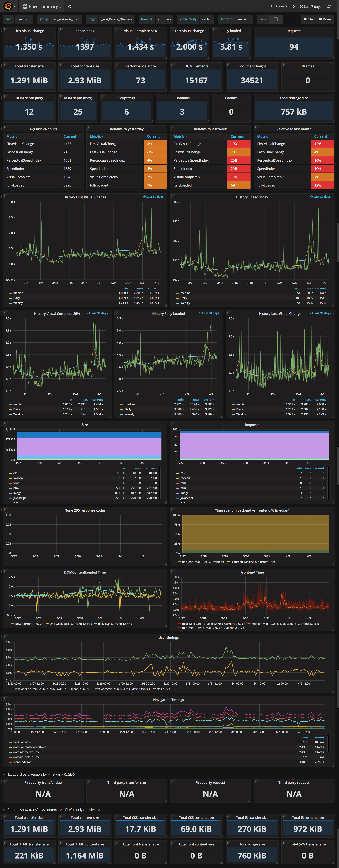Viewport: 339px width, 868px height.
Task: Shift time range backward with left arrow
Action: tap(271, 6)
